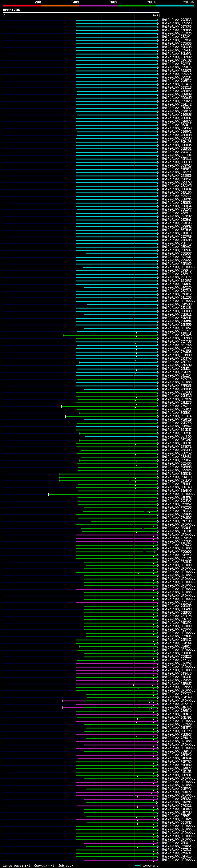Image resolution: width=197 pixels, height=868 pixels.
Task: Click the green ~80% legend segment
Action: click(x=137, y=6)
